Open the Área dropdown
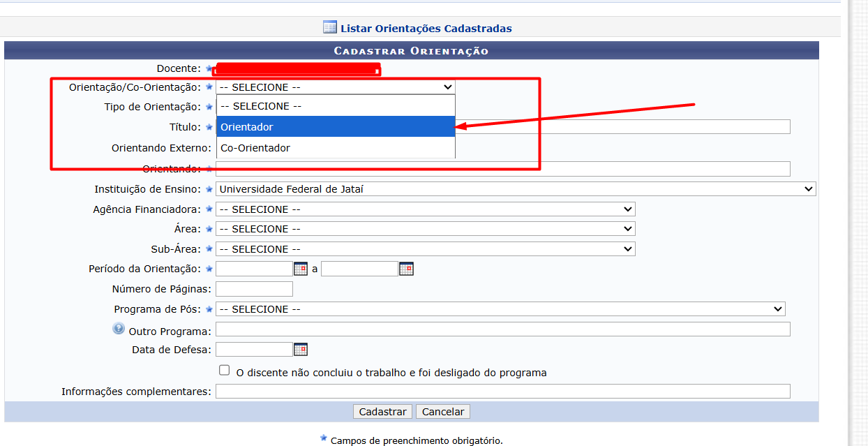 (x=426, y=229)
